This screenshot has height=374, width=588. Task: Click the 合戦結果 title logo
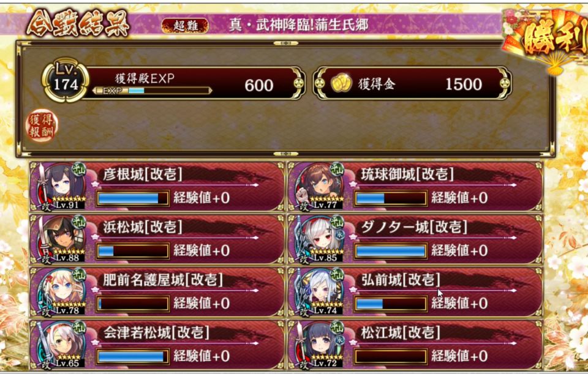(78, 23)
